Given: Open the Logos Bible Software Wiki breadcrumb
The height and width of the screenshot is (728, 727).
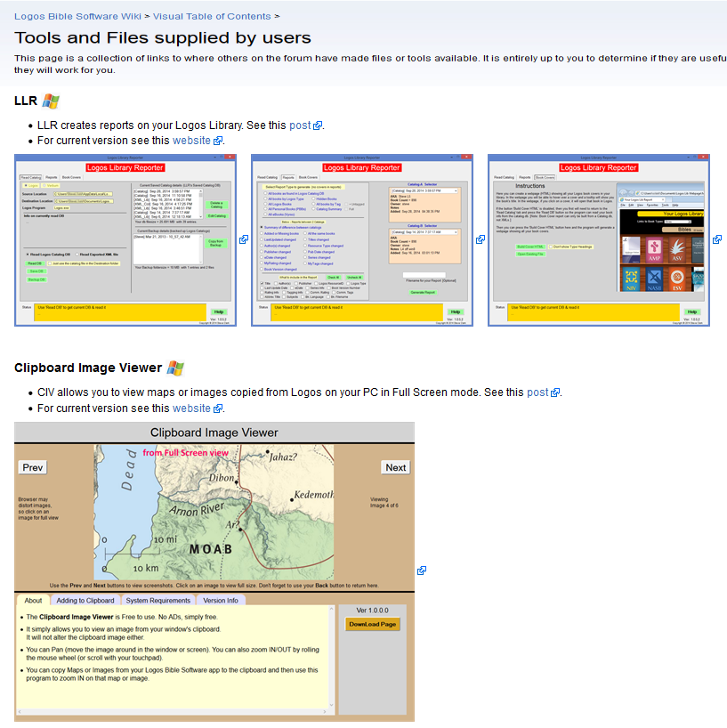Looking at the screenshot, I should click(77, 16).
